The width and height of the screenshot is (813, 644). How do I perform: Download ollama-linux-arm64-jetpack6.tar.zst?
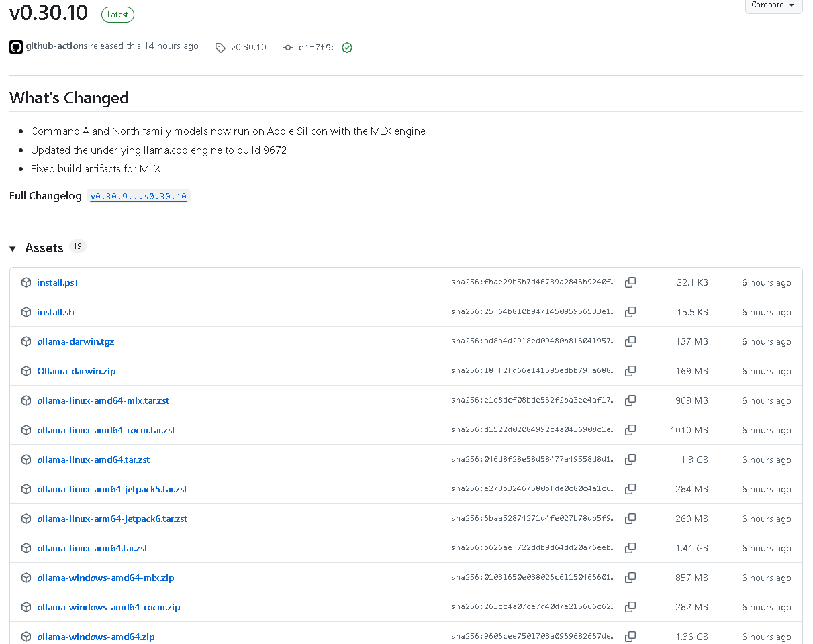112,519
